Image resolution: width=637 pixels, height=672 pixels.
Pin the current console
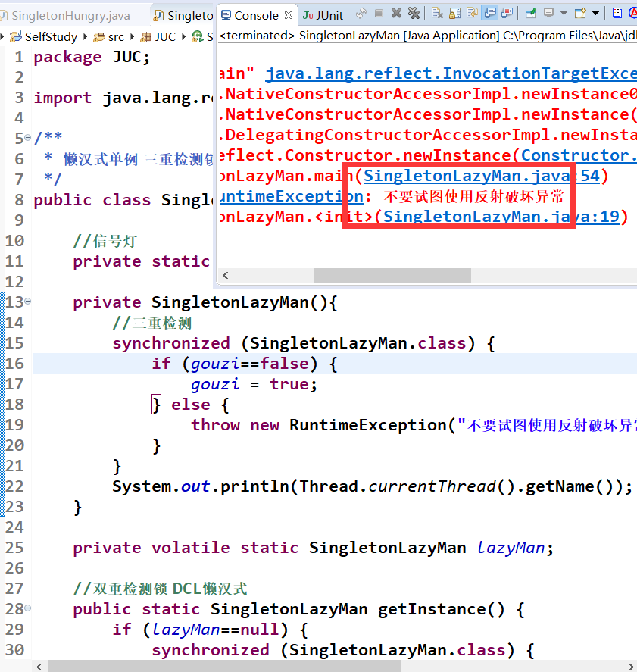[530, 14]
